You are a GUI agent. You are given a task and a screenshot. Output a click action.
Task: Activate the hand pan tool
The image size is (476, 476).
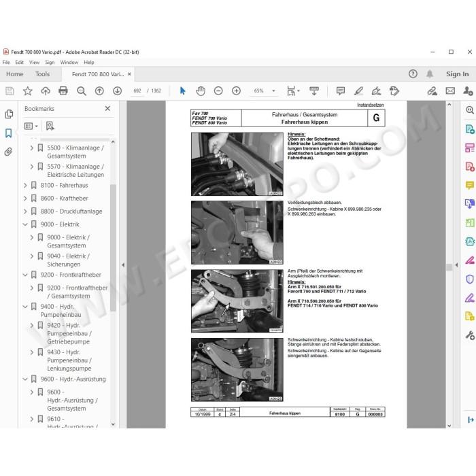pyautogui.click(x=201, y=90)
